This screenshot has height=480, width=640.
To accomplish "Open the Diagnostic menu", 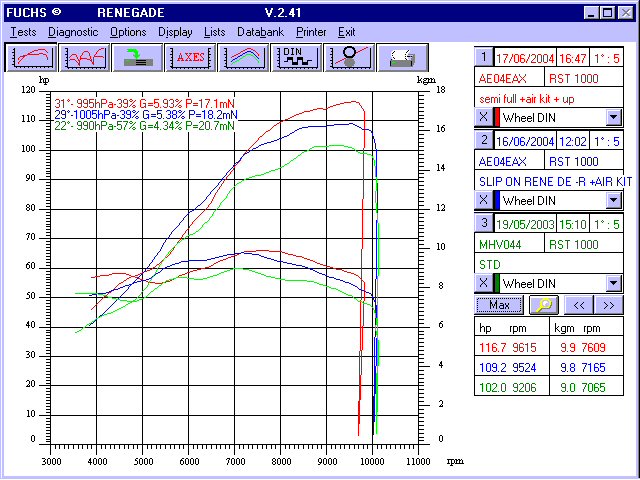I will (73, 32).
